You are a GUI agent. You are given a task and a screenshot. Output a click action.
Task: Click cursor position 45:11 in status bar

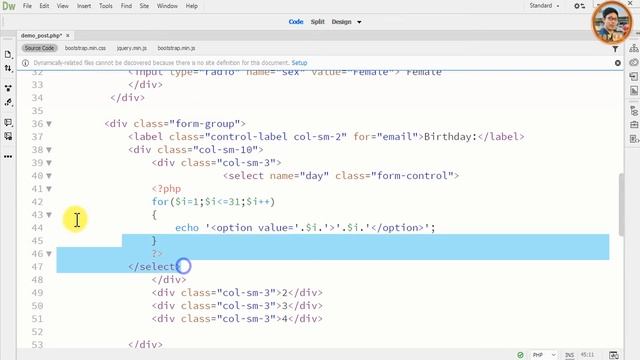pos(587,355)
